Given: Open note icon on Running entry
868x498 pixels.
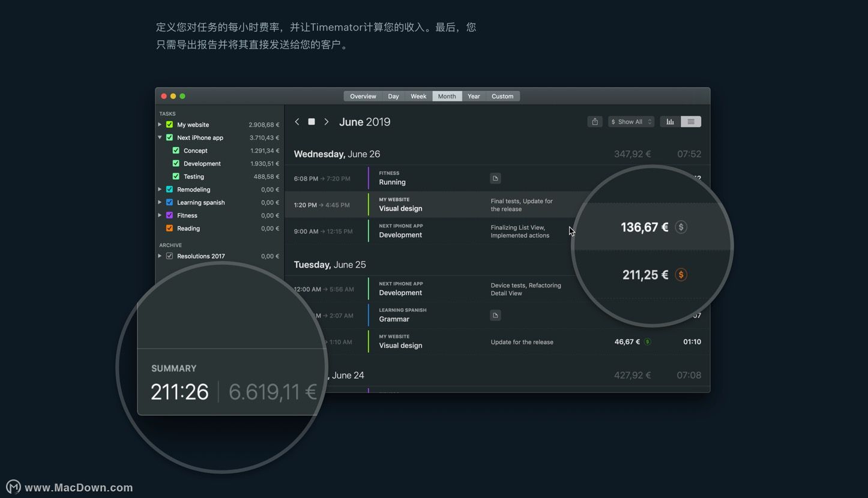Looking at the screenshot, I should [x=495, y=178].
